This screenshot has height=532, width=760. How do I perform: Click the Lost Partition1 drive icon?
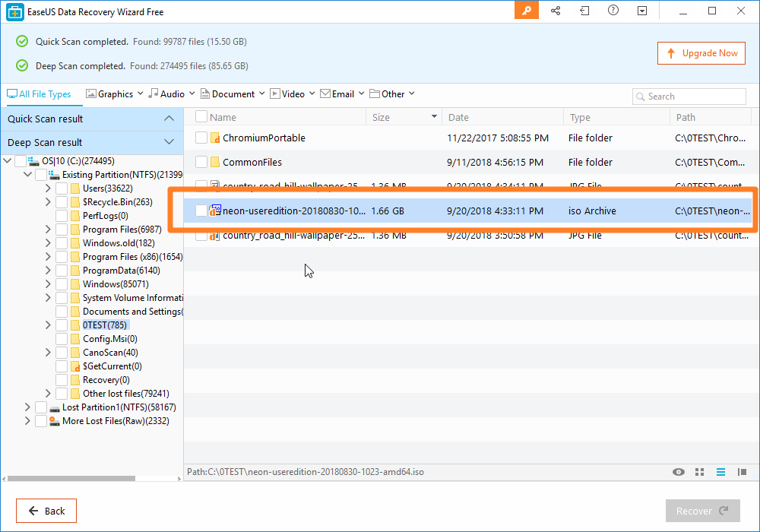(x=54, y=408)
